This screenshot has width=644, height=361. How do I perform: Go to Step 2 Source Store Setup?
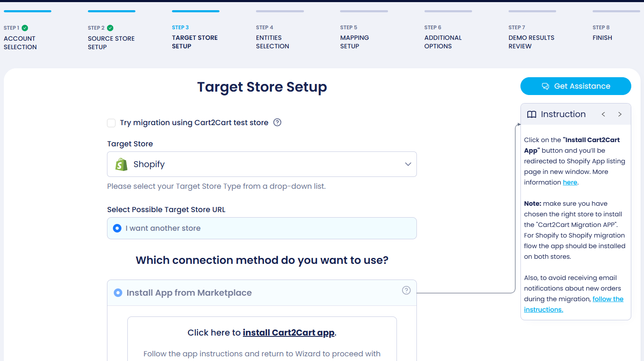[111, 37]
